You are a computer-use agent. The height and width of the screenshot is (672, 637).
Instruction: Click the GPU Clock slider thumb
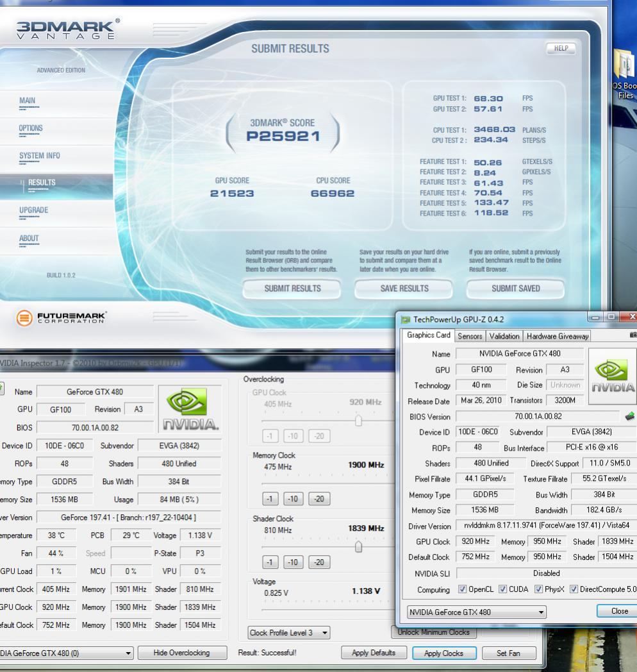pyautogui.click(x=359, y=421)
